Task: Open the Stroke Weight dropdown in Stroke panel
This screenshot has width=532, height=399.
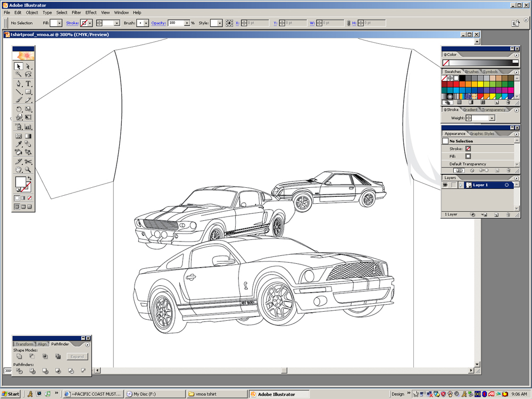Action: (x=492, y=118)
